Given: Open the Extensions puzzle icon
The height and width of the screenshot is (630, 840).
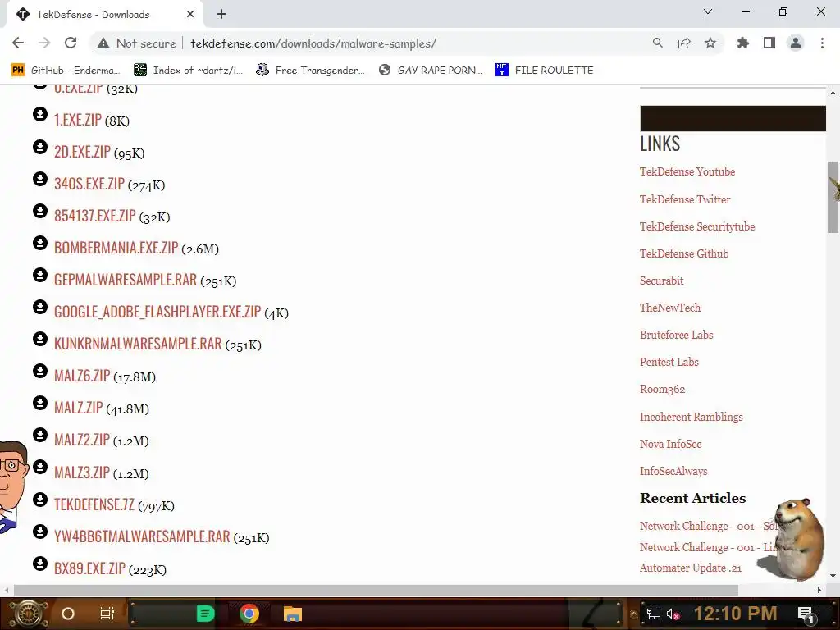Looking at the screenshot, I should [x=742, y=43].
